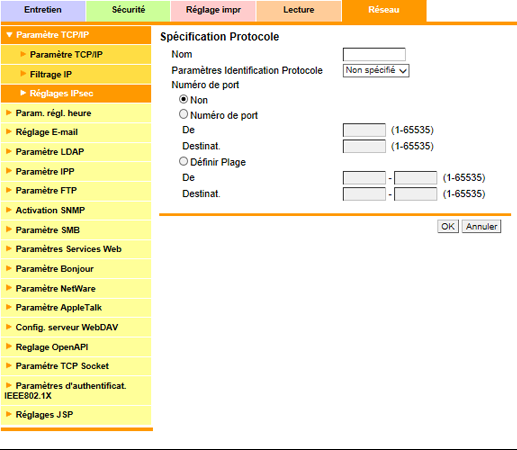The height and width of the screenshot is (450, 517).
Task: Click arrow icon beside Param. régl. heure
Action: (x=9, y=113)
